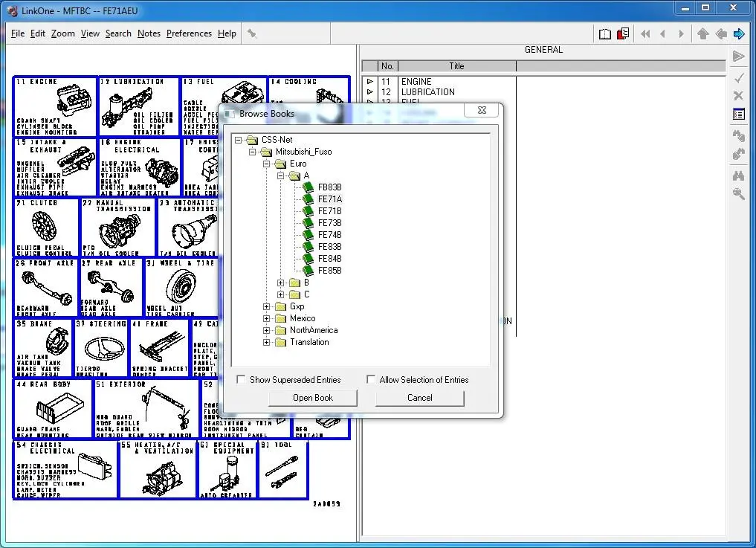The height and width of the screenshot is (548, 756).
Task: Select the FE71A book in tree
Action: point(330,199)
